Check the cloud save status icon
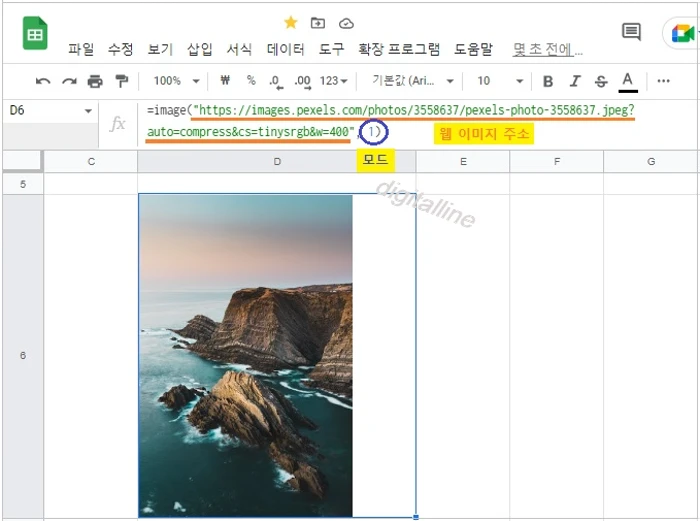Image resolution: width=700 pixels, height=521 pixels. (346, 23)
